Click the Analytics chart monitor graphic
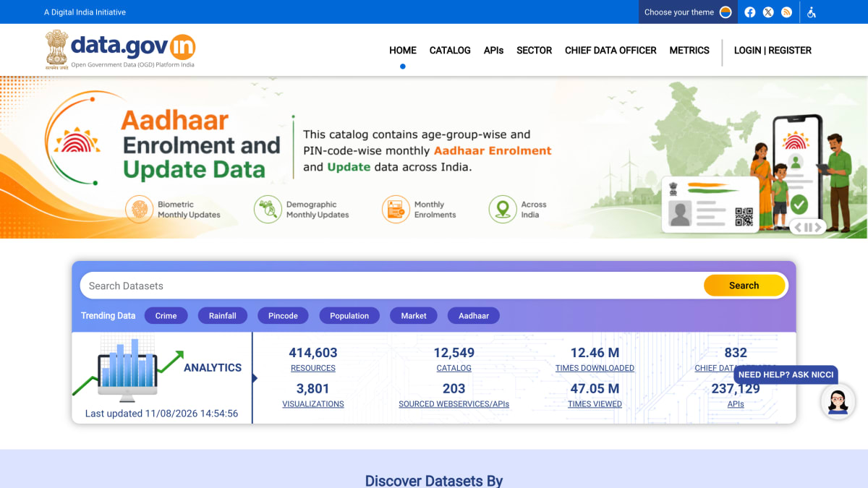Image resolution: width=868 pixels, height=488 pixels. pyautogui.click(x=127, y=369)
